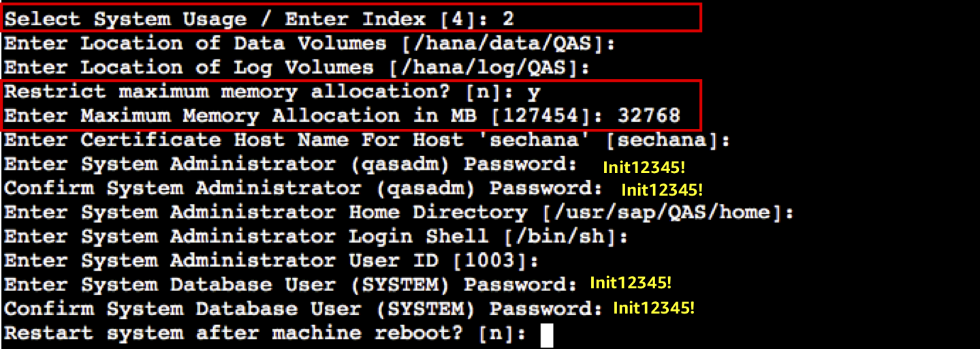Click yellow Init12345! after 'Confirm System Administrator' password

click(x=661, y=189)
